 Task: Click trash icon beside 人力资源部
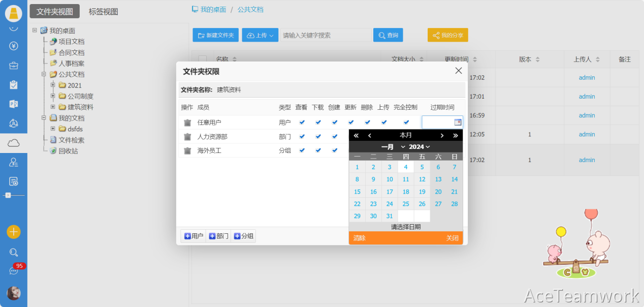click(187, 137)
